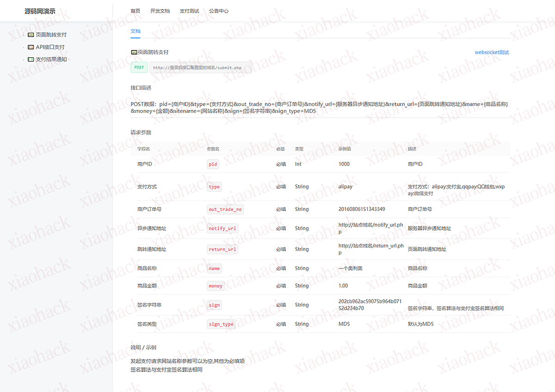Open the 公告中心 menu item

point(218,11)
